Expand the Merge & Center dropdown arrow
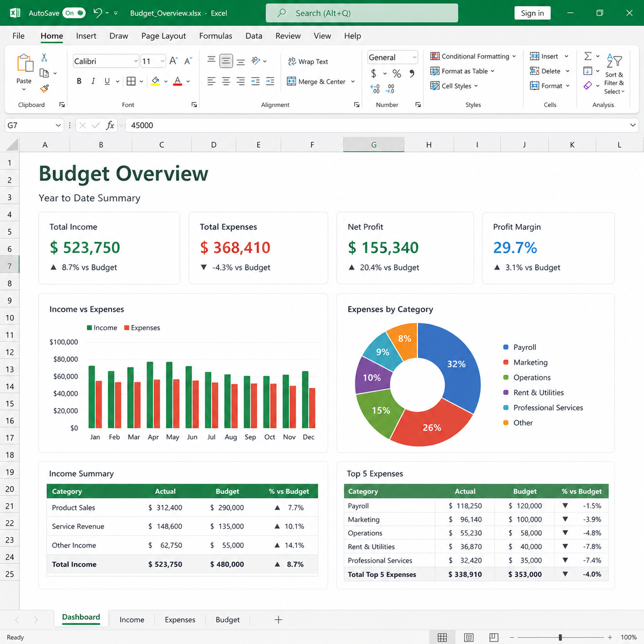This screenshot has height=644, width=644. pyautogui.click(x=353, y=82)
